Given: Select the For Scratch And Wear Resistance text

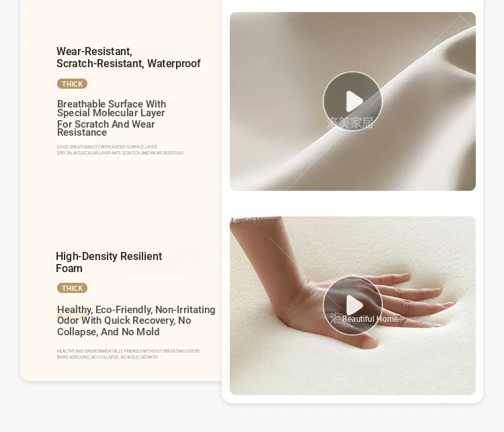Looking at the screenshot, I should click(106, 128).
